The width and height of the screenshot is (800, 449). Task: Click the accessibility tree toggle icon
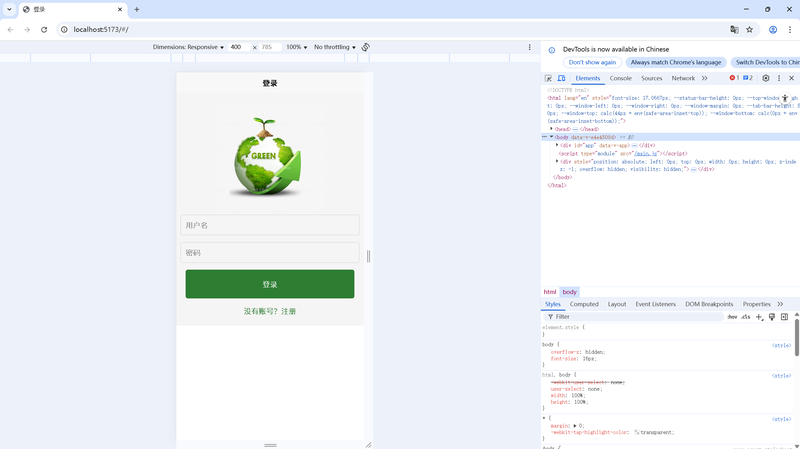(x=785, y=98)
